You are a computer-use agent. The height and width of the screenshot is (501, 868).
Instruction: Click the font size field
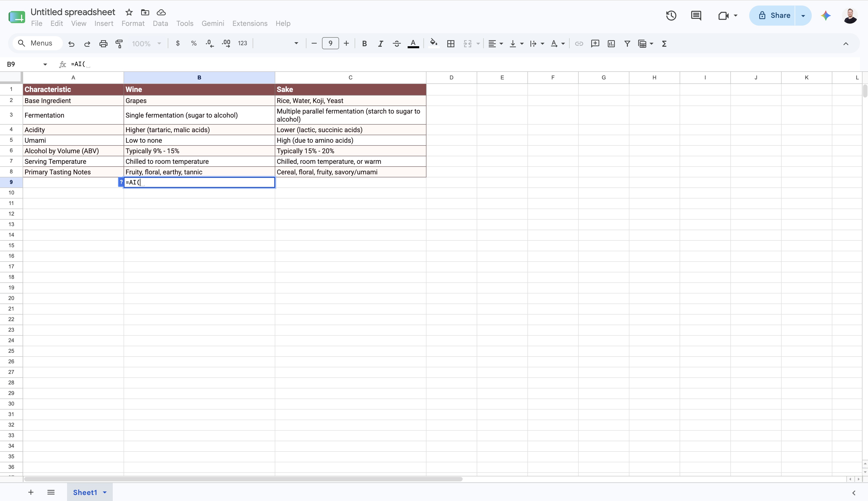point(330,43)
